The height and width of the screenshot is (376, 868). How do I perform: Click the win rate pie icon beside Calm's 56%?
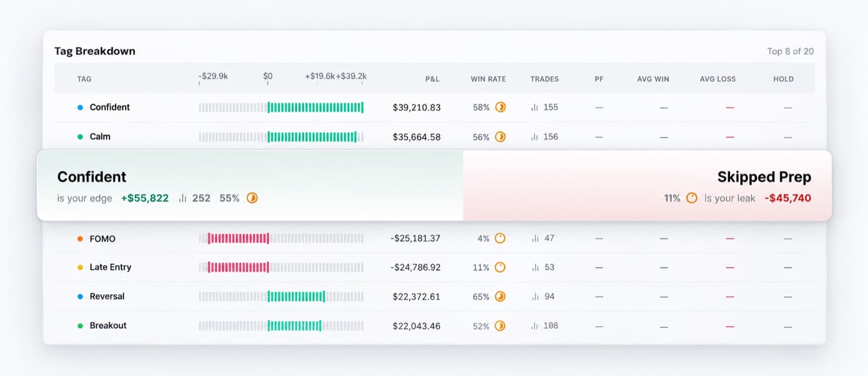point(500,137)
